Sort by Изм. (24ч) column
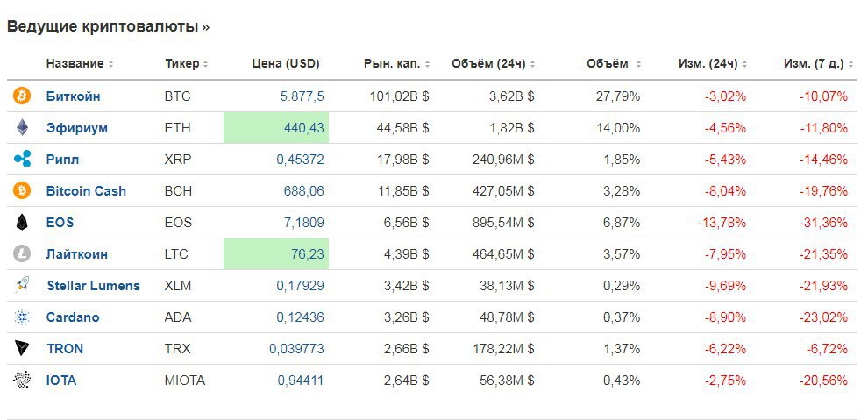 tap(713, 64)
